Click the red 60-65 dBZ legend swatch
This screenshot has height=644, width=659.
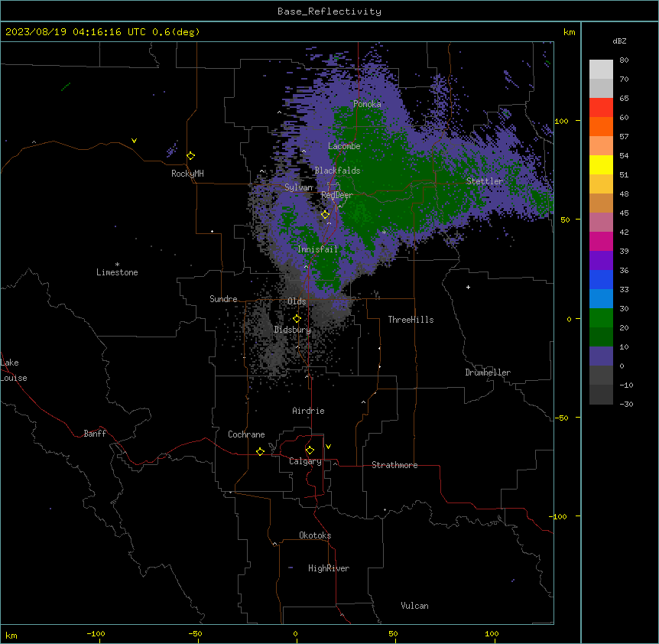[x=601, y=107]
